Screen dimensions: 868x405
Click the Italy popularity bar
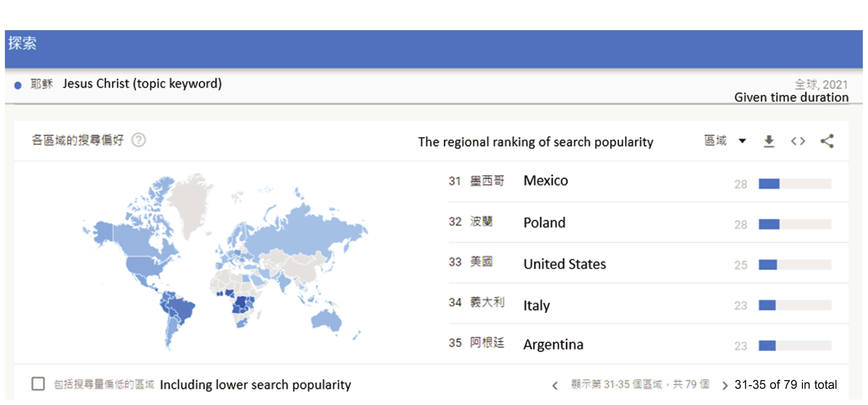[x=795, y=305]
